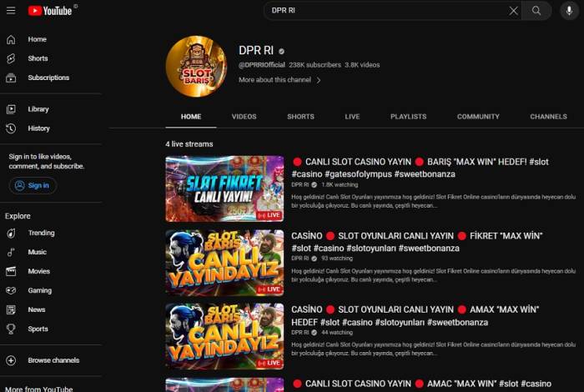Click Movies label in Explore section

pyautogui.click(x=38, y=271)
